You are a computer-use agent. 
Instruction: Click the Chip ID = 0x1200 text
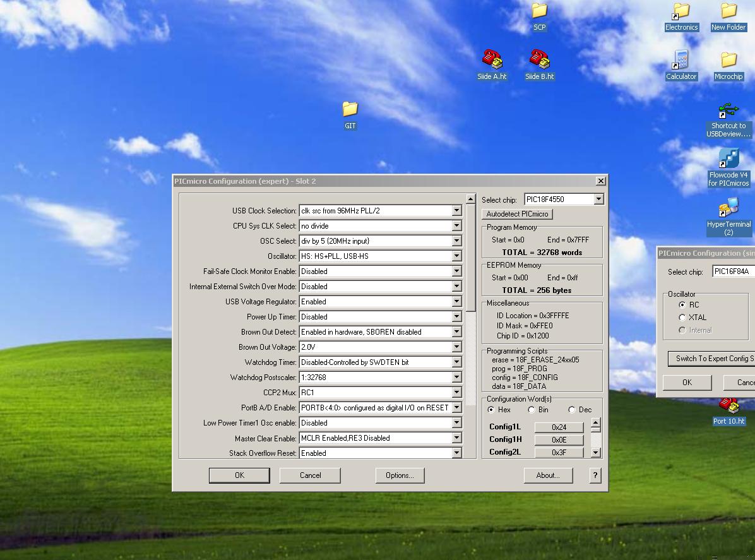[523, 336]
